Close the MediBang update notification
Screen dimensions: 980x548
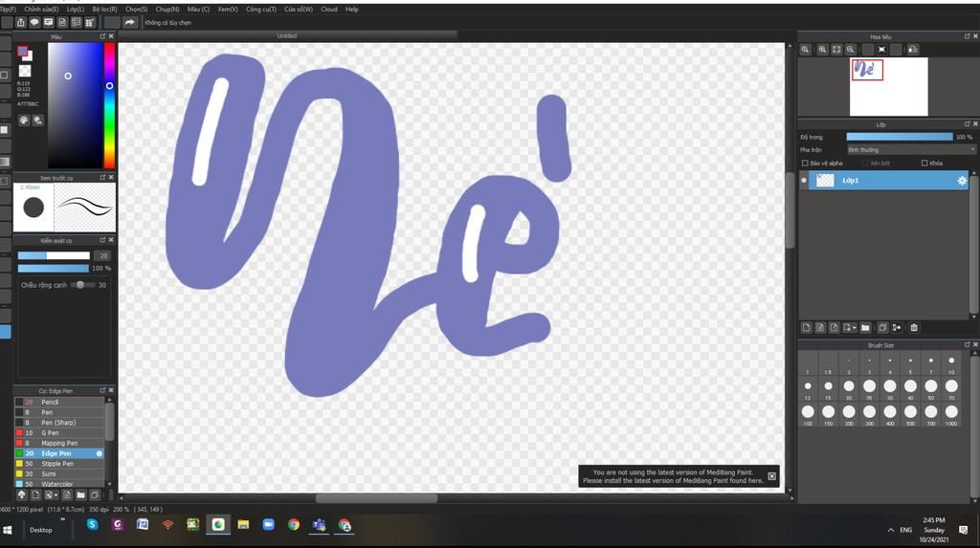(x=772, y=476)
